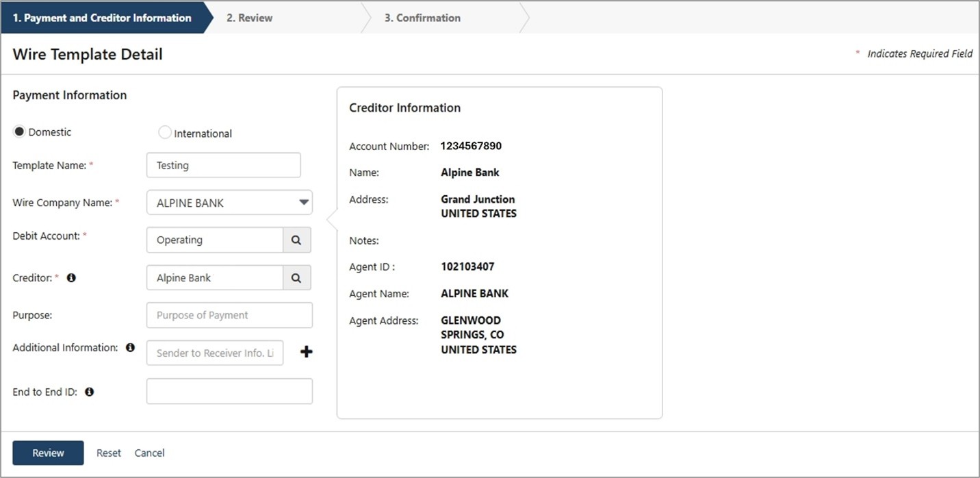Click the plus icon beside Additional Information
This screenshot has width=980, height=478.
pos(307,352)
